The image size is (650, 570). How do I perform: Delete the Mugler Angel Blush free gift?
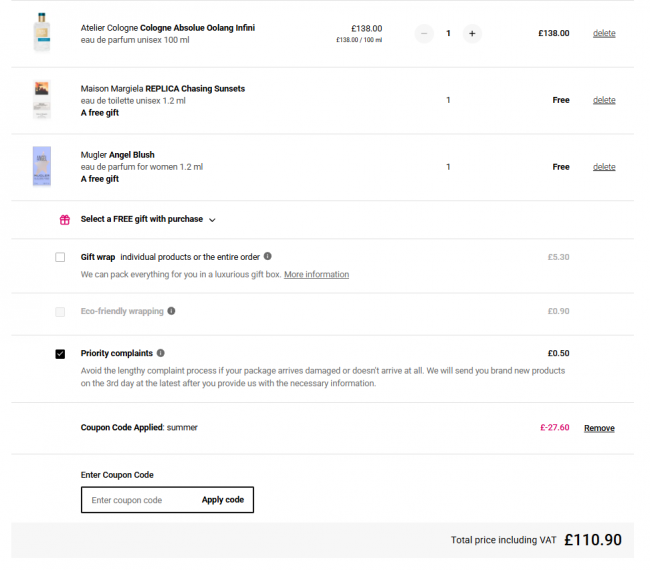(604, 167)
